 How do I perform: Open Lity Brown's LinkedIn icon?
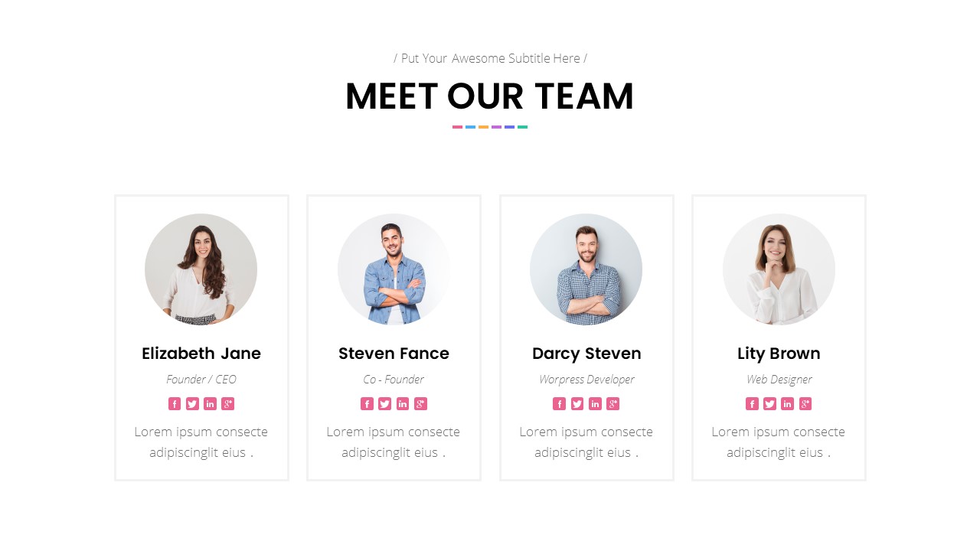click(787, 404)
